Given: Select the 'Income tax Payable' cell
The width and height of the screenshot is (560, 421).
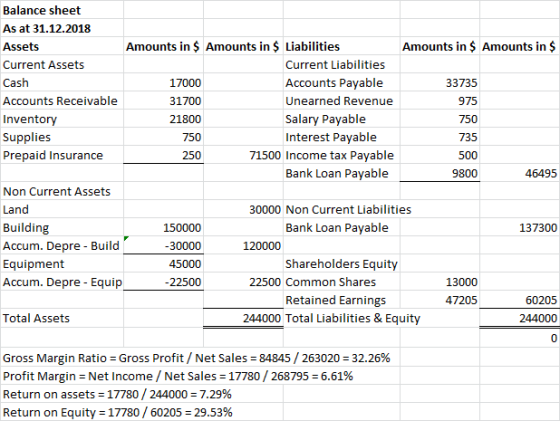Looking at the screenshot, I should click(341, 155).
